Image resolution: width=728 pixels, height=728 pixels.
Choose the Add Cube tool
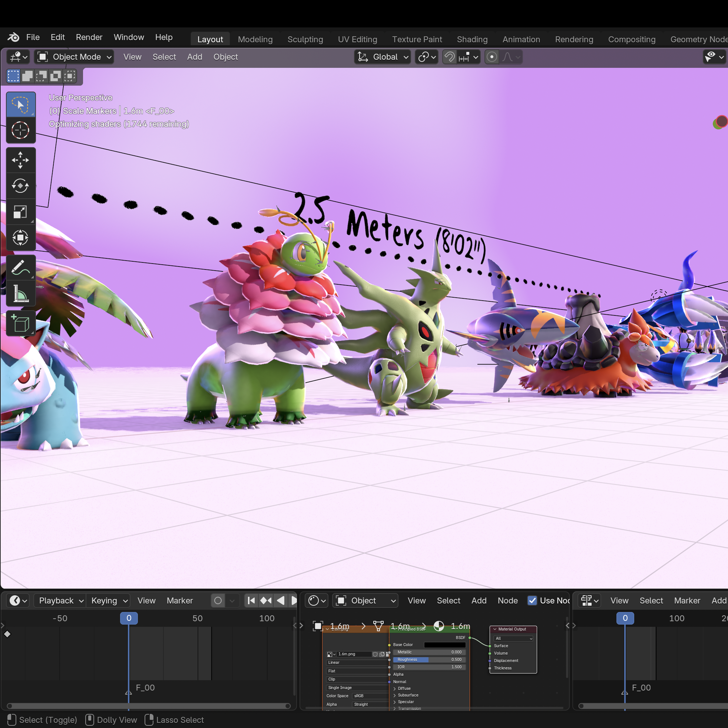coord(20,323)
